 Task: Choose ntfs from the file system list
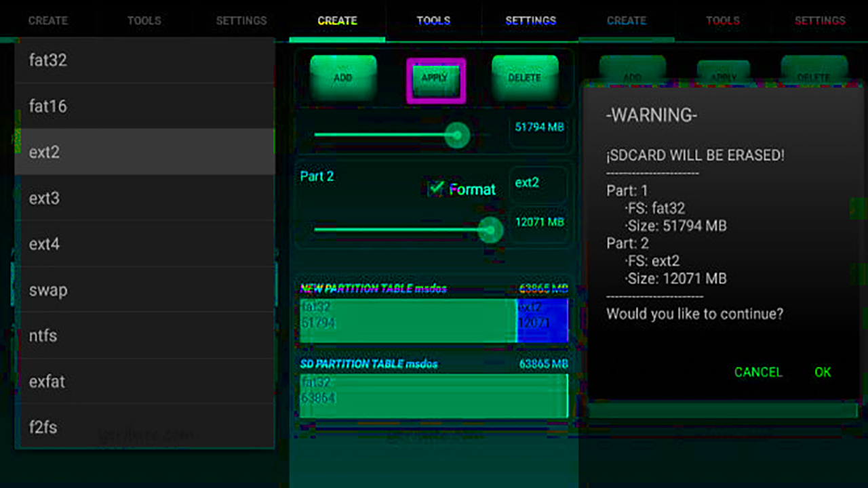click(144, 335)
